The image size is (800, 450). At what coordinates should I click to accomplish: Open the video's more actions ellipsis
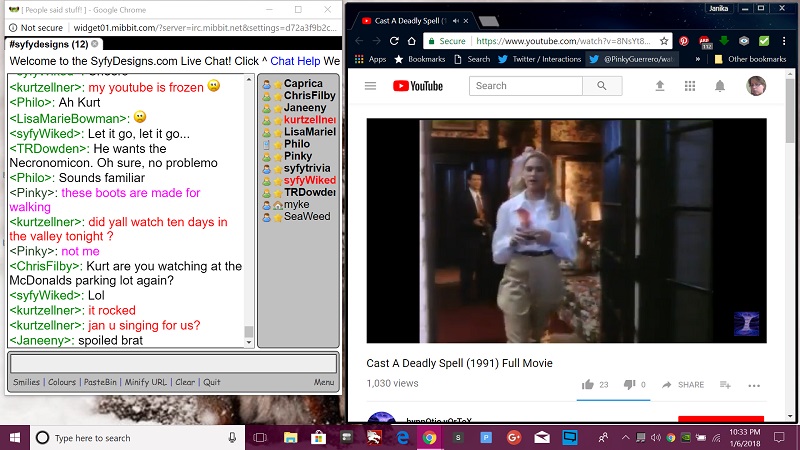754,385
